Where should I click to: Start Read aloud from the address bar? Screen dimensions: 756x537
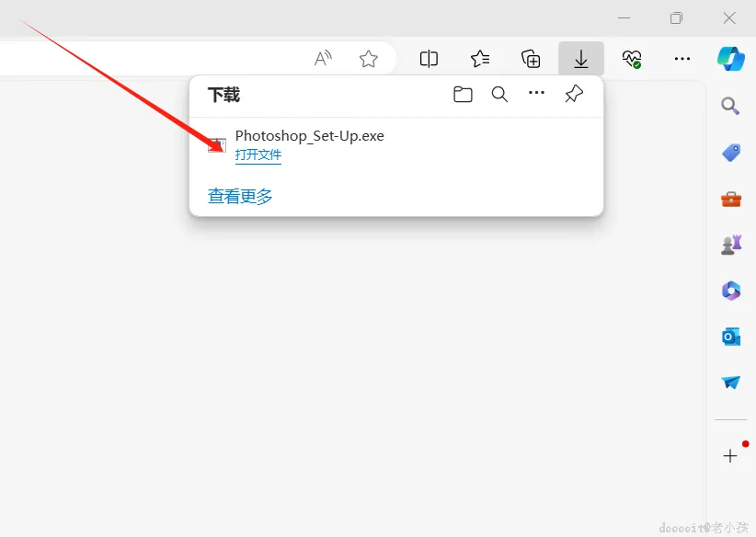pos(323,58)
